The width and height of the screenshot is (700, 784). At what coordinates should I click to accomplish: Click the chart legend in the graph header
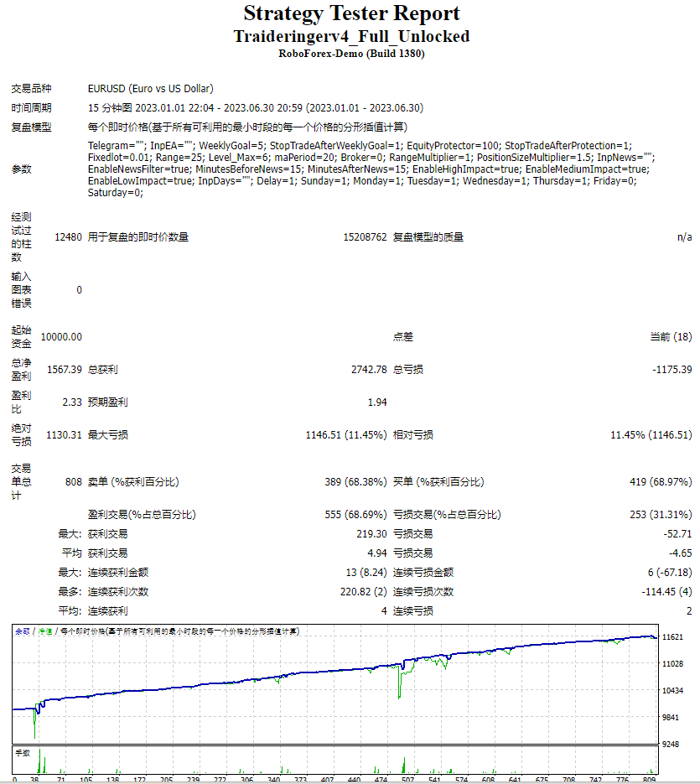pos(157,631)
